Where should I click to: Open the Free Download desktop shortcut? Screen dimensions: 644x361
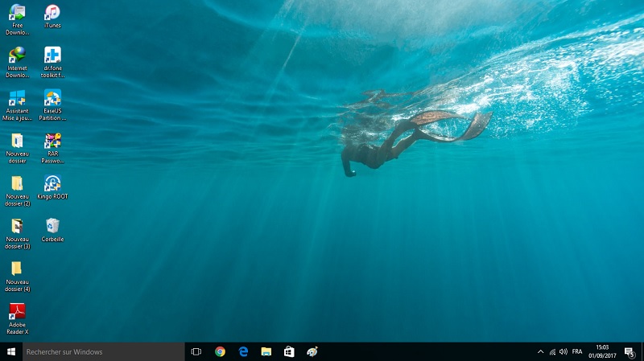coord(17,19)
